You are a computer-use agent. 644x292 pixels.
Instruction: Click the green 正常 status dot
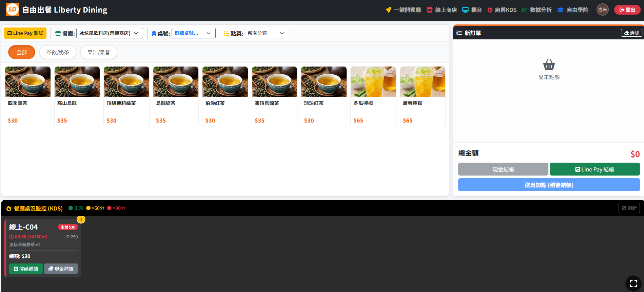(x=71, y=208)
